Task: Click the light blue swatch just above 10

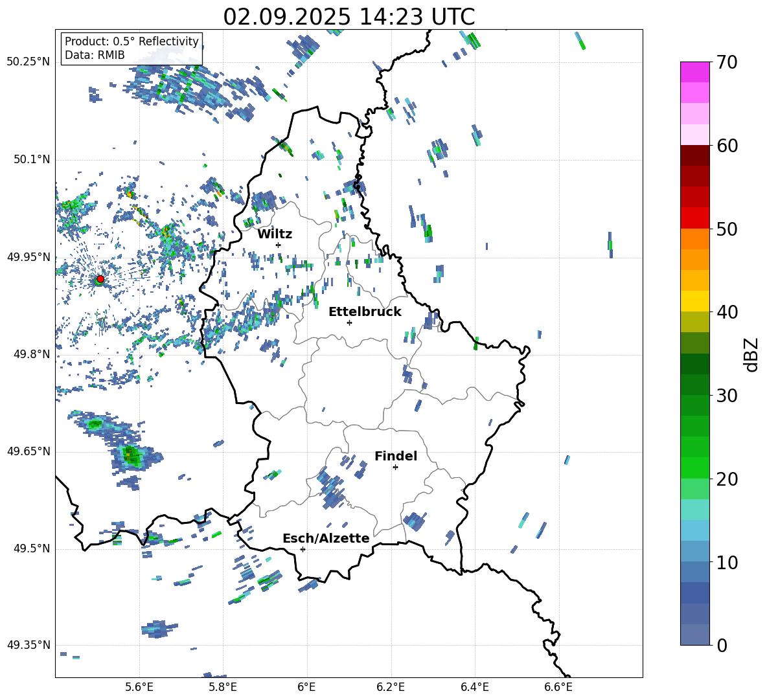Action: (x=695, y=552)
